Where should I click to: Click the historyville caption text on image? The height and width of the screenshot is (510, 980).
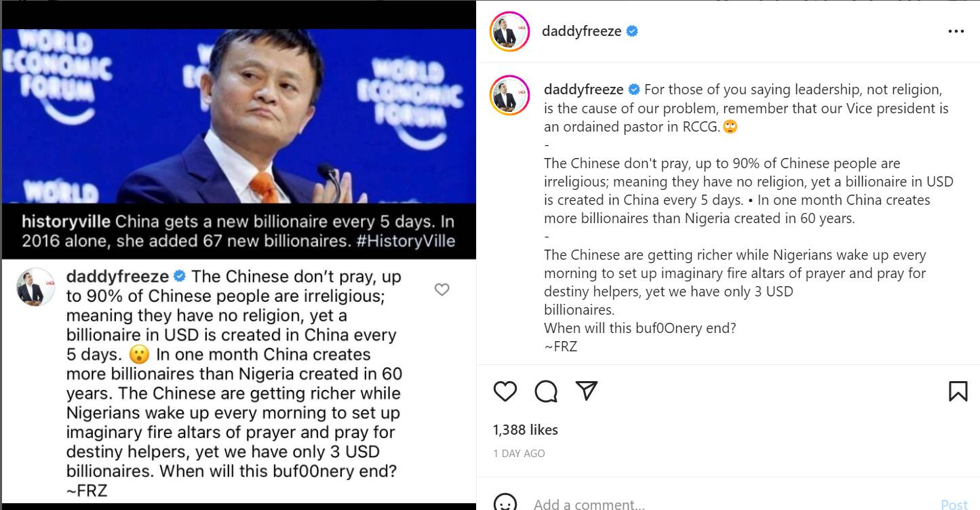coord(238,231)
